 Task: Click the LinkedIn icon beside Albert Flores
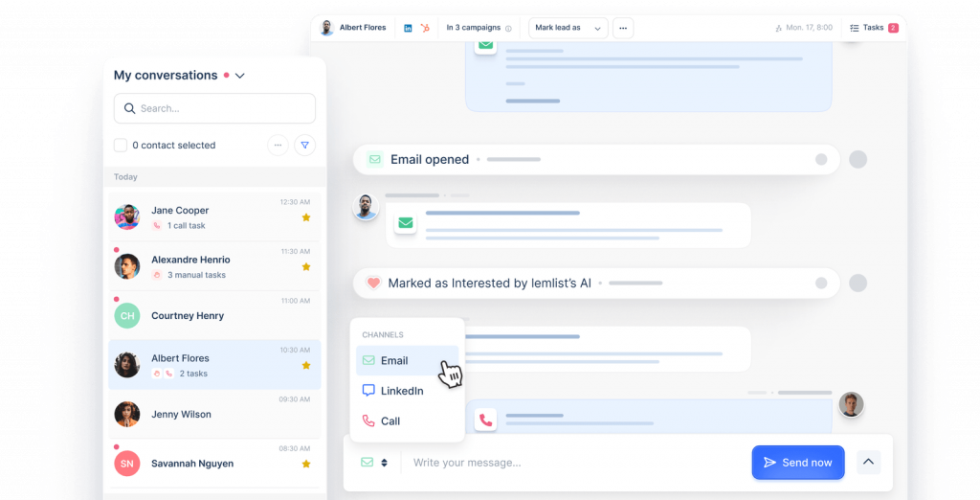point(409,28)
